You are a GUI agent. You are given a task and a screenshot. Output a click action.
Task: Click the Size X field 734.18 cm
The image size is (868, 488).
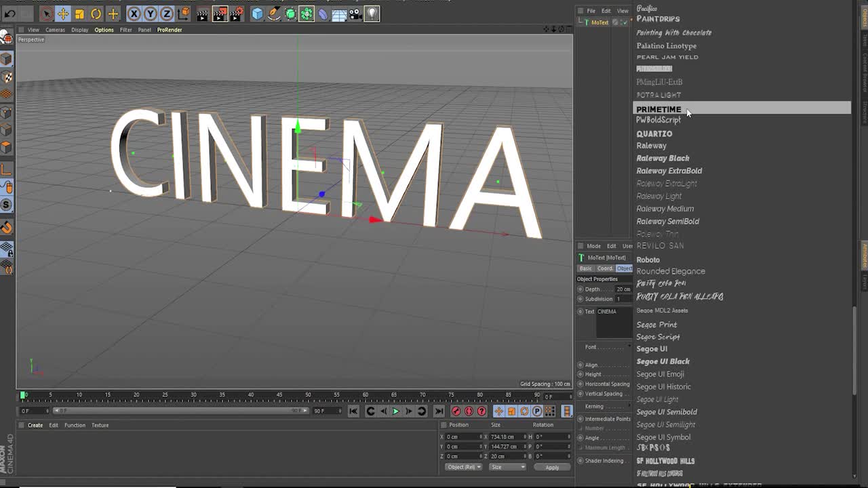tap(505, 437)
